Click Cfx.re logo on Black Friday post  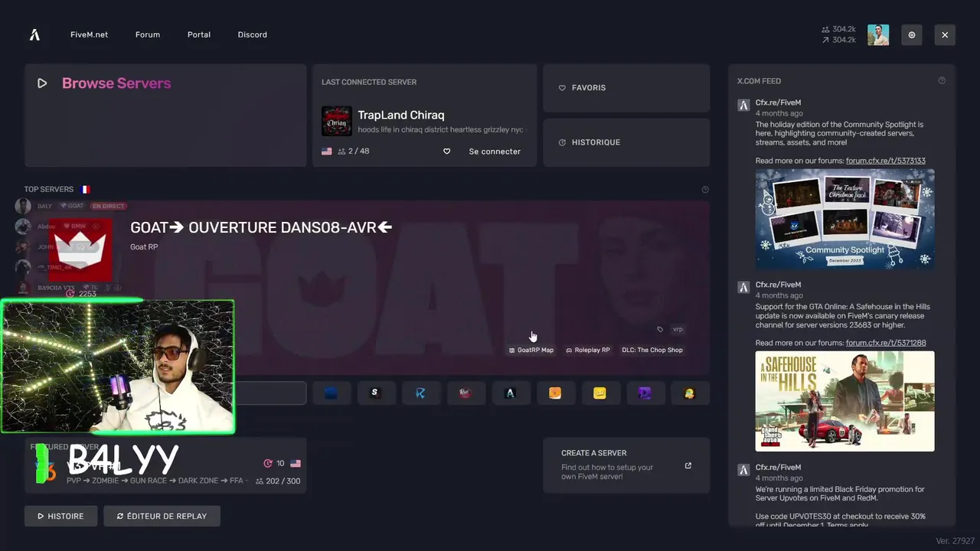tap(743, 470)
